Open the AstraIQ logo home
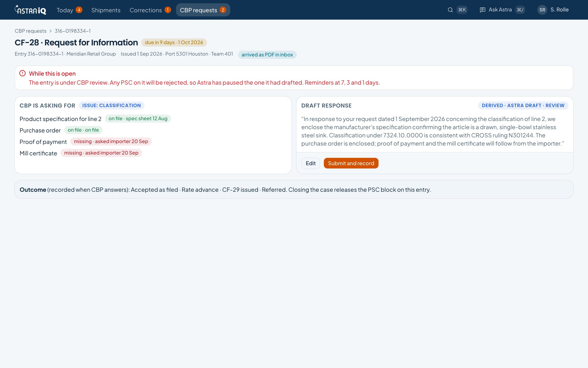This screenshot has height=368, width=588. [30, 10]
